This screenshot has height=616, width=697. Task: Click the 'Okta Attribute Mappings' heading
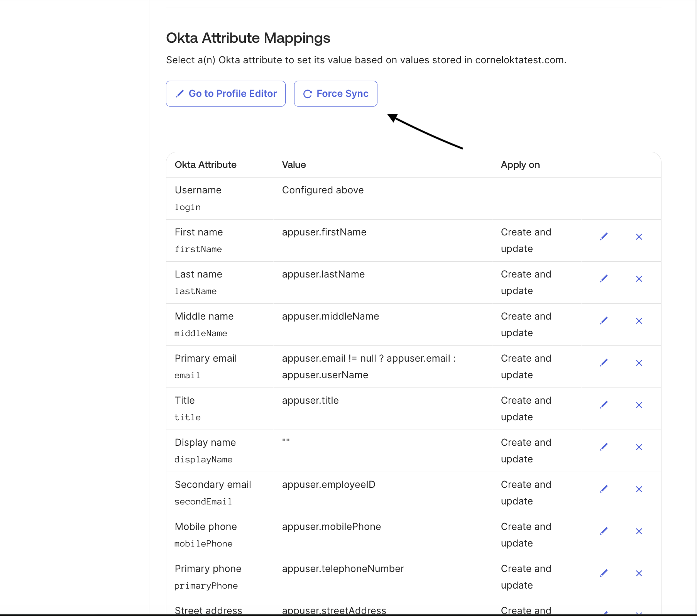click(248, 38)
